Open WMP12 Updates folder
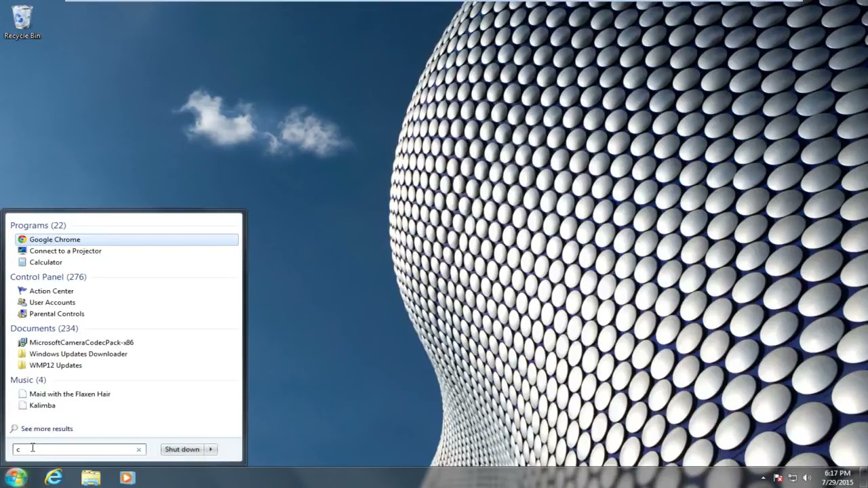This screenshot has height=488, width=868. (56, 365)
